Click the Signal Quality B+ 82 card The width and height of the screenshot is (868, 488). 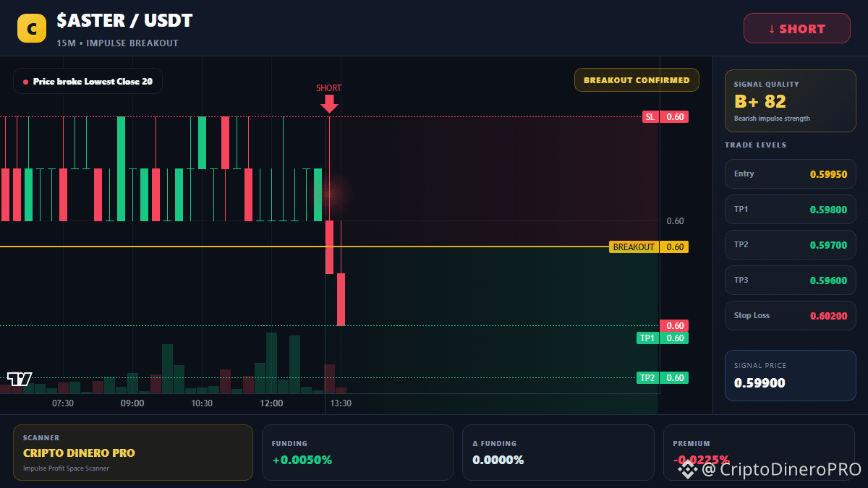[791, 101]
